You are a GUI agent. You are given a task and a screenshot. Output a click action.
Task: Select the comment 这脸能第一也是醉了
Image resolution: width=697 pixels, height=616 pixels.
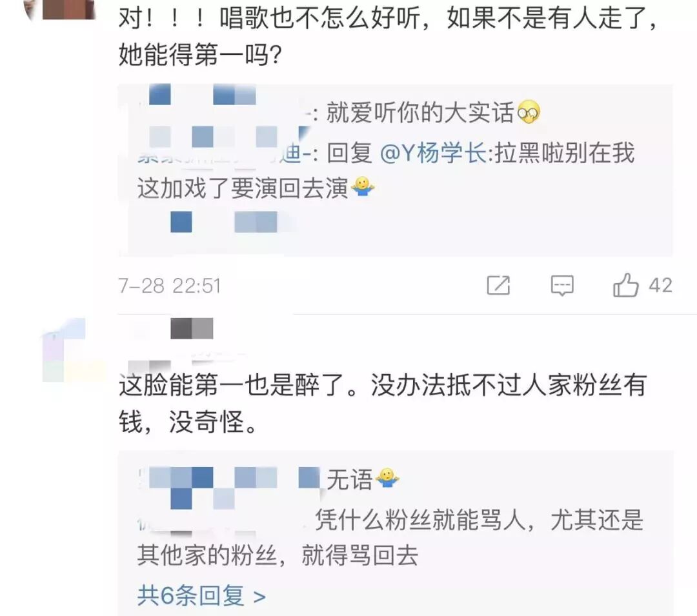coord(382,403)
